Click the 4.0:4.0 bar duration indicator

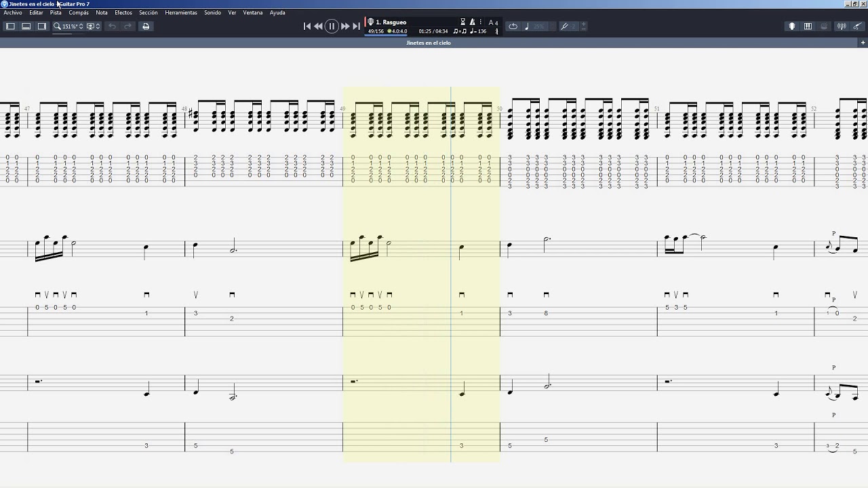397,31
